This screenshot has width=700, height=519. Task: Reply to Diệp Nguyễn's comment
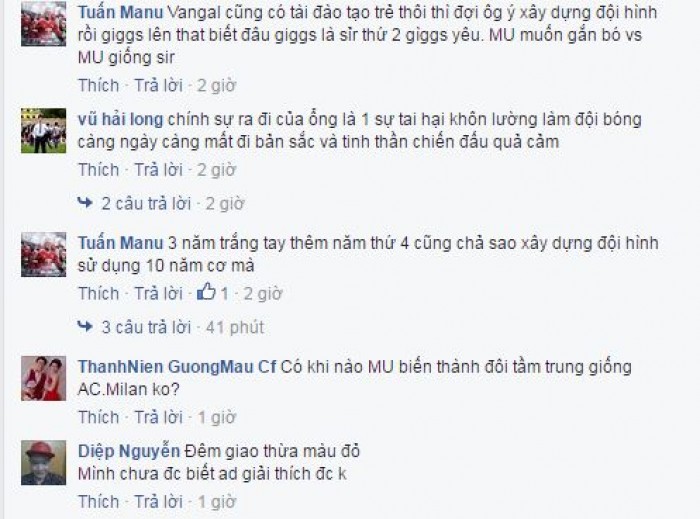[x=158, y=502]
